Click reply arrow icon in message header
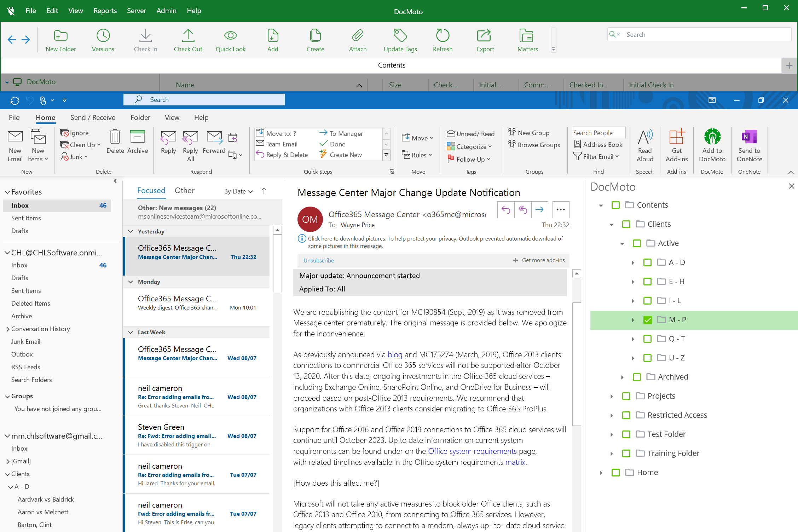Viewport: 798px width, 532px height. click(506, 210)
